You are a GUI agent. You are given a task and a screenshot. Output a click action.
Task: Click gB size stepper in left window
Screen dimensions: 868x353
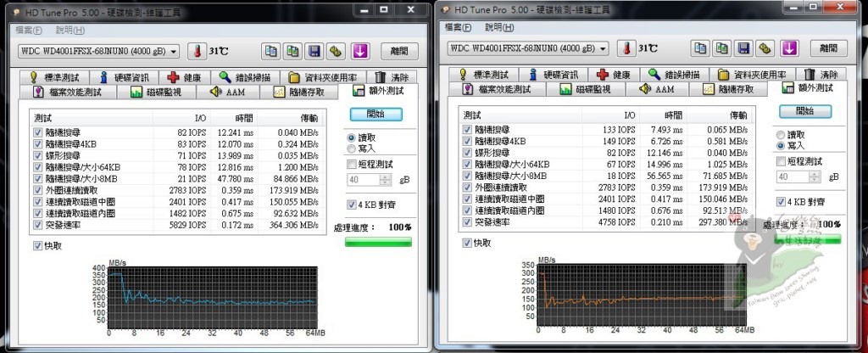386,179
